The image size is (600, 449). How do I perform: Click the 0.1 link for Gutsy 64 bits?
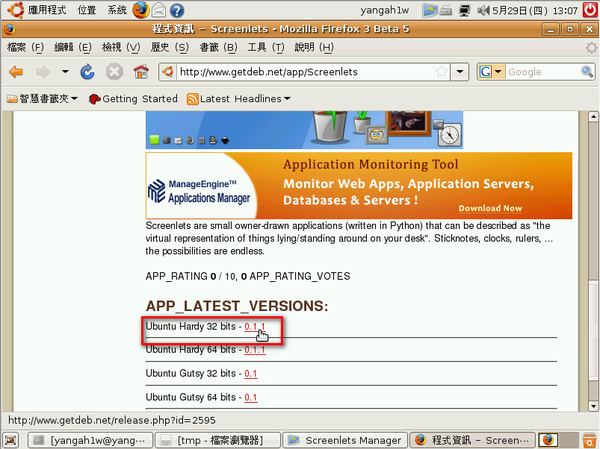click(251, 397)
